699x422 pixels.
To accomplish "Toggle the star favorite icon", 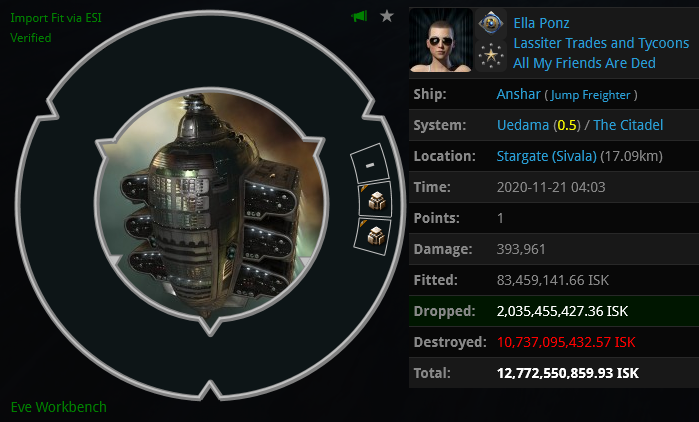I will click(387, 16).
